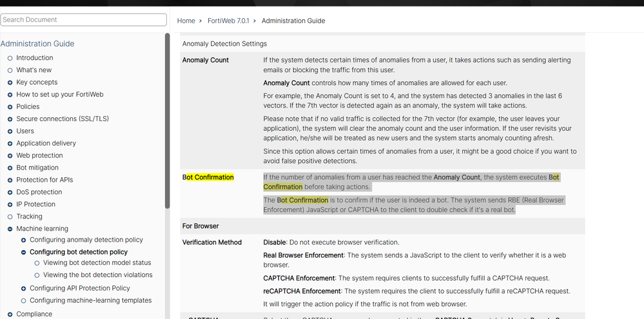644x319 pixels.
Task: Click the reCAPTCHA Enforcement bold text
Action: [x=302, y=291]
